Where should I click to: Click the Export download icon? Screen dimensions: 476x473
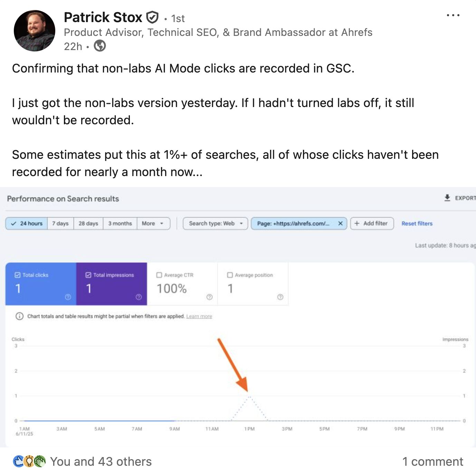point(447,198)
